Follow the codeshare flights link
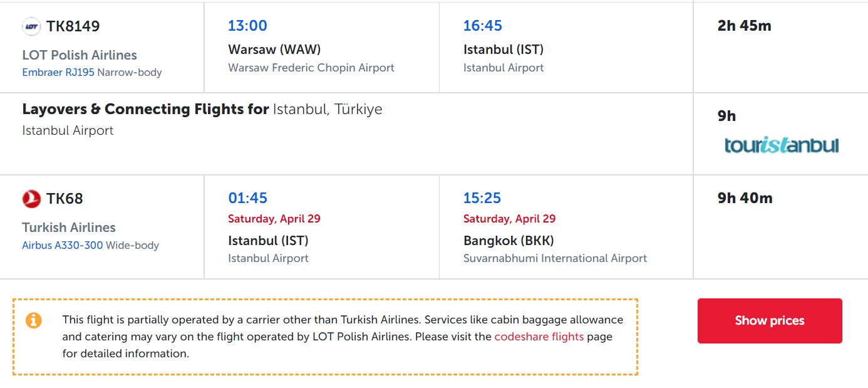Viewport: 868px width, 388px height. click(539, 337)
